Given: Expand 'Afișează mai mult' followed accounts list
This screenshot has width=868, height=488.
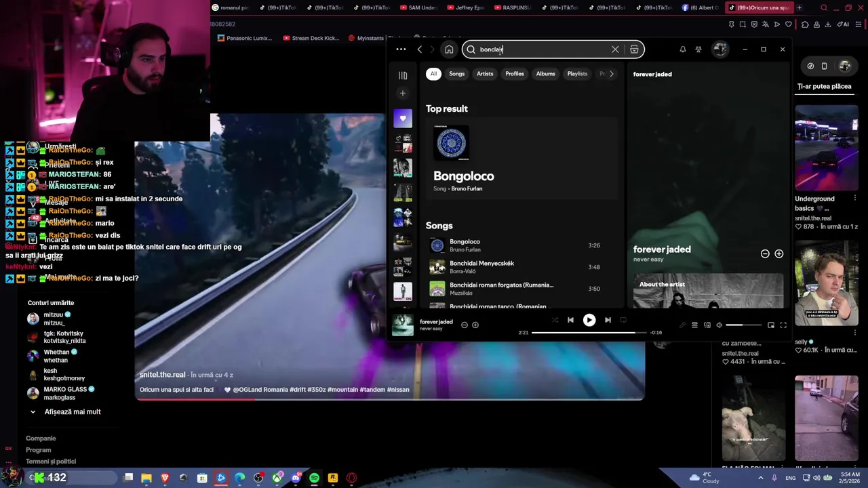Looking at the screenshot, I should coord(72,411).
